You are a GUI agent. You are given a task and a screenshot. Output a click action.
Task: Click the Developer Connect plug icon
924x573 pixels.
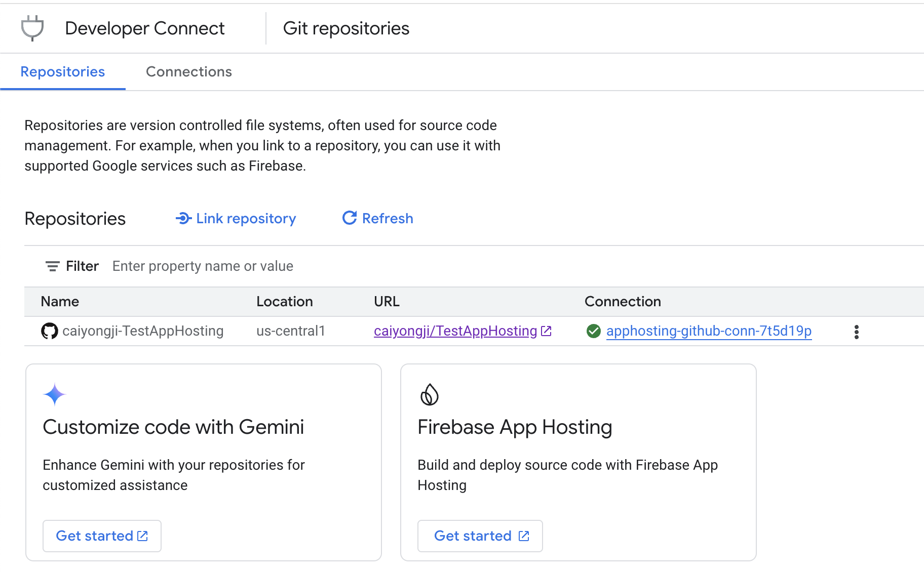32,28
